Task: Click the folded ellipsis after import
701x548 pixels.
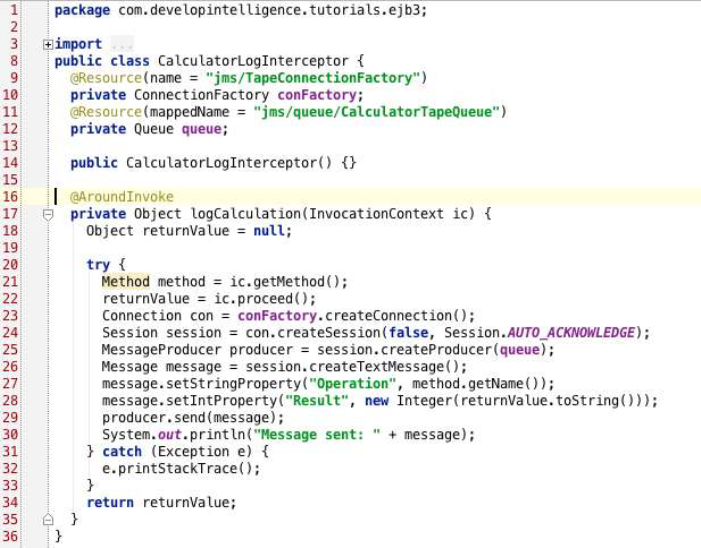Action: [121, 45]
